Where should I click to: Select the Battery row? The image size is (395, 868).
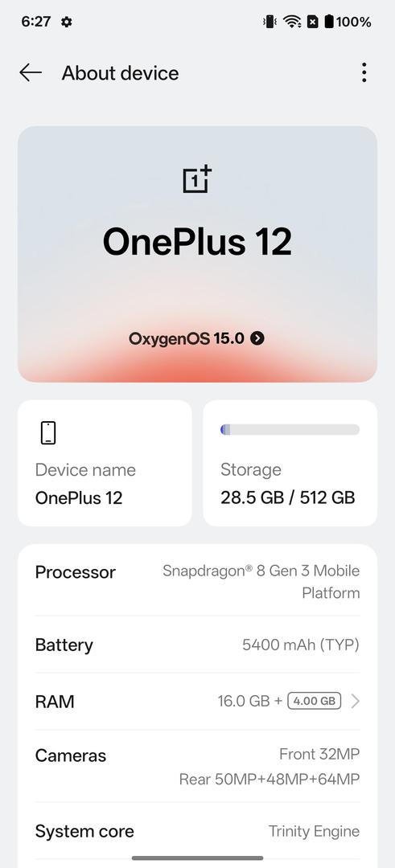point(197,645)
